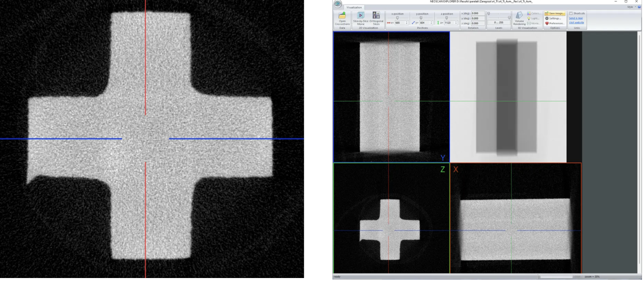
Task: Enable the Shortcuts checkbox
Action: pyautogui.click(x=571, y=13)
